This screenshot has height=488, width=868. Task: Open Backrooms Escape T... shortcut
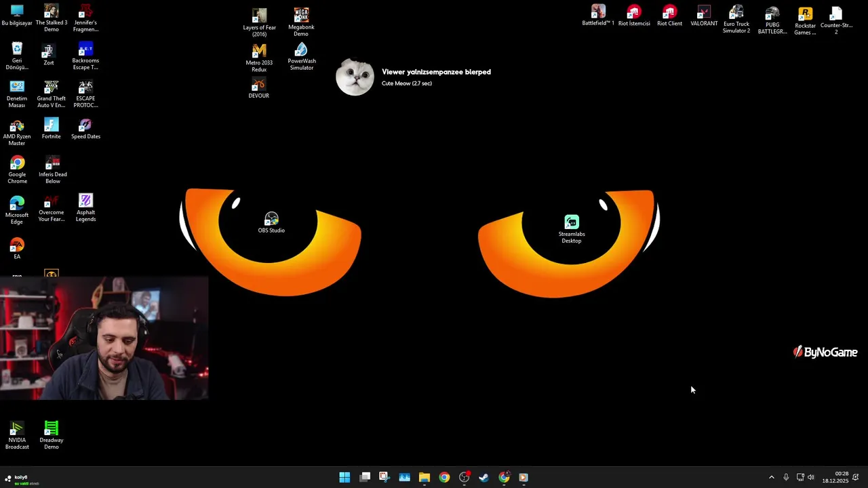coord(85,56)
